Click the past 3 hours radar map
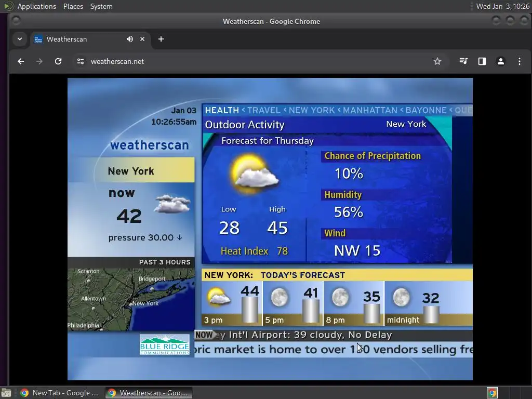Screen dimensions: 532x399 [131, 299]
